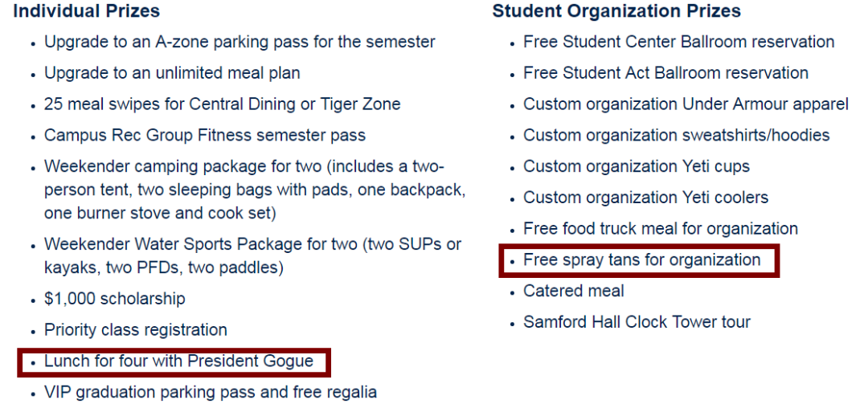Select VIP graduation parking pass item
Image resolution: width=868 pixels, height=404 pixels.
point(211,393)
